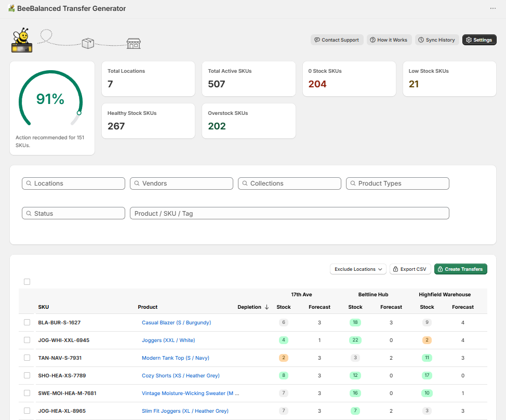
Task: Click the Overstock SKUs card
Action: pos(248,121)
